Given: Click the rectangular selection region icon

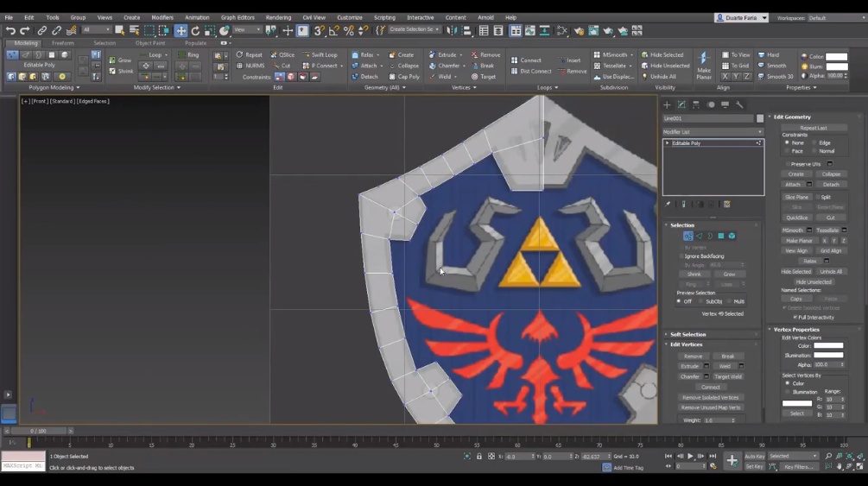Looking at the screenshot, I should 149,31.
